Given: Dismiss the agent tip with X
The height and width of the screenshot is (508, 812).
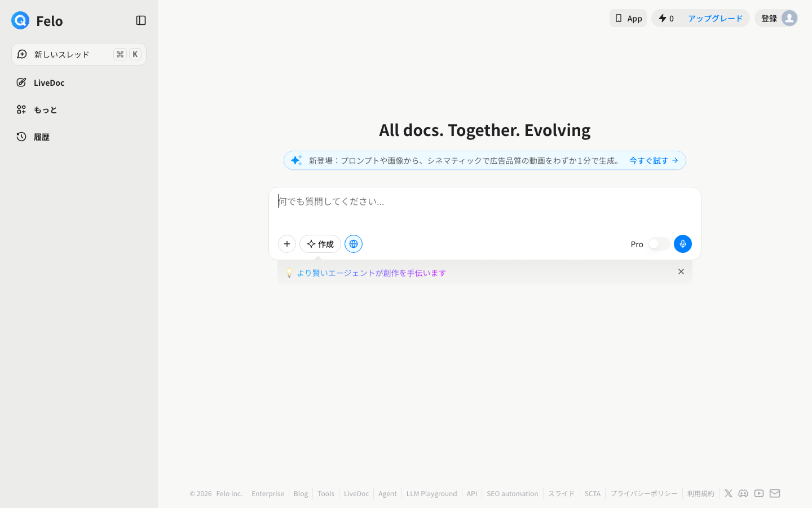Looking at the screenshot, I should pos(681,271).
